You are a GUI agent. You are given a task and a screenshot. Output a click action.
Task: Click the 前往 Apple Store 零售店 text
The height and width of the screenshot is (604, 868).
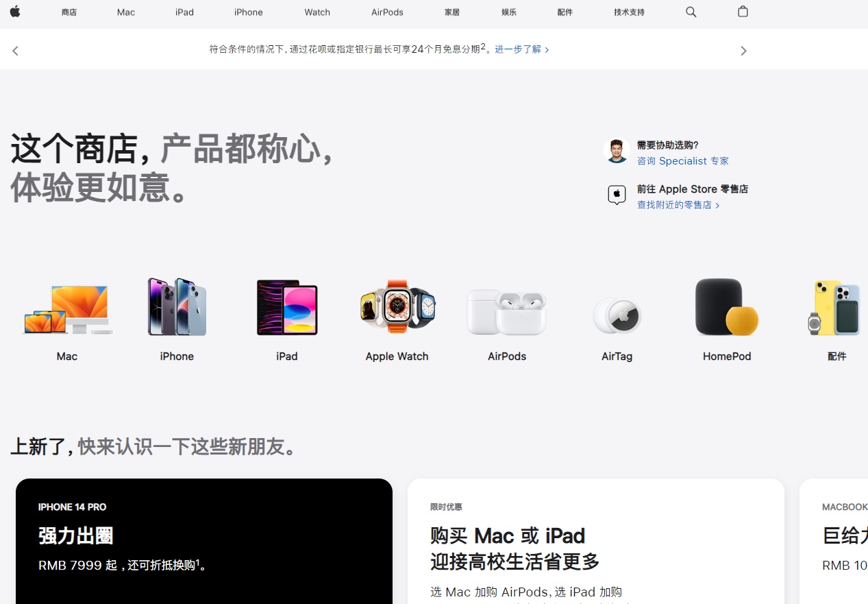pos(693,189)
